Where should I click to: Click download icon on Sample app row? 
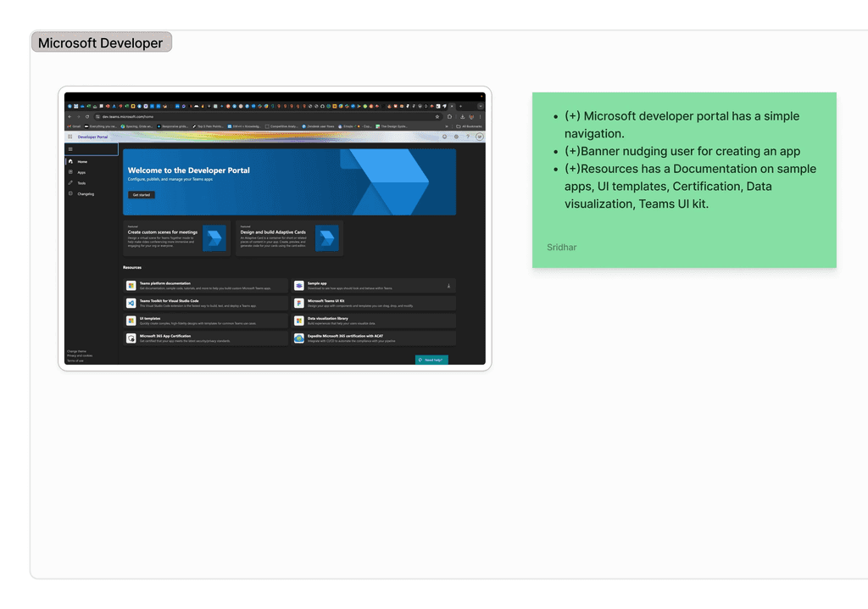coord(448,286)
